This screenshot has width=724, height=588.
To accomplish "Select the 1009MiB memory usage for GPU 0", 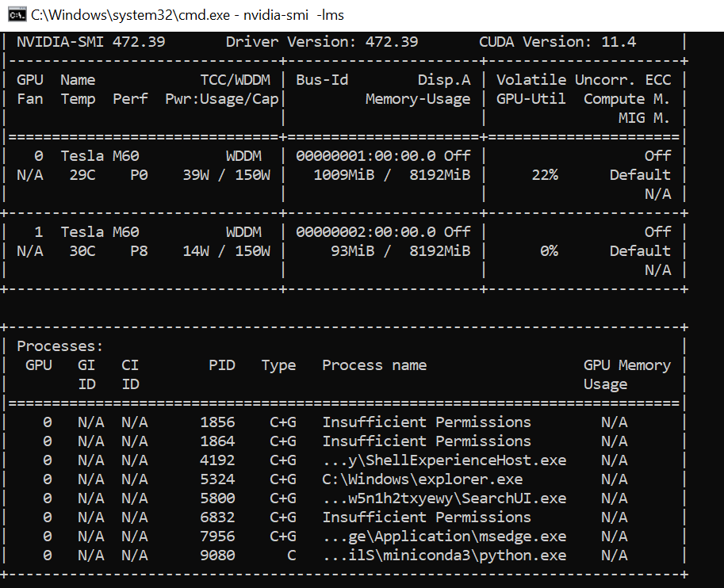I will 339,174.
